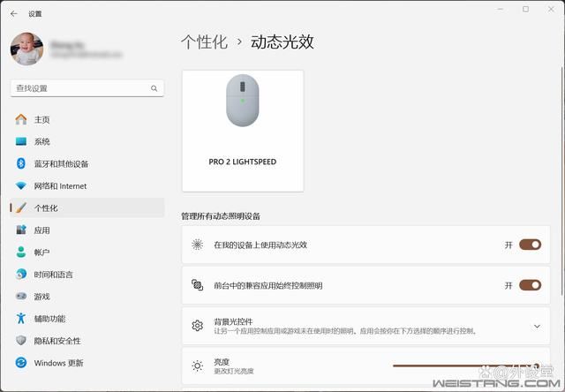Toggle 前台中的兼容应用始终控制照明 switch

[530, 285]
